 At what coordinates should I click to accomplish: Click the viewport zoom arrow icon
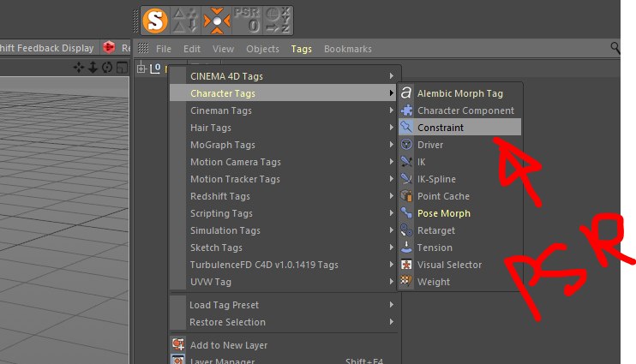click(93, 68)
